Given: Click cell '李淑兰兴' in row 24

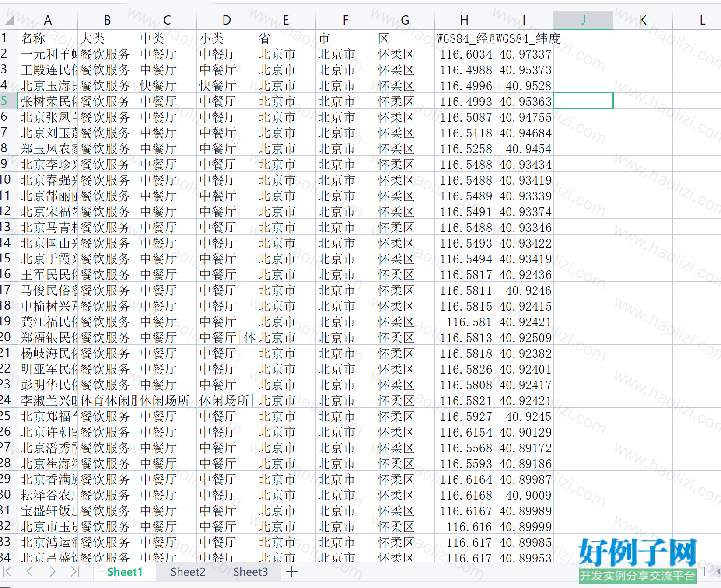Looking at the screenshot, I should click(48, 400).
